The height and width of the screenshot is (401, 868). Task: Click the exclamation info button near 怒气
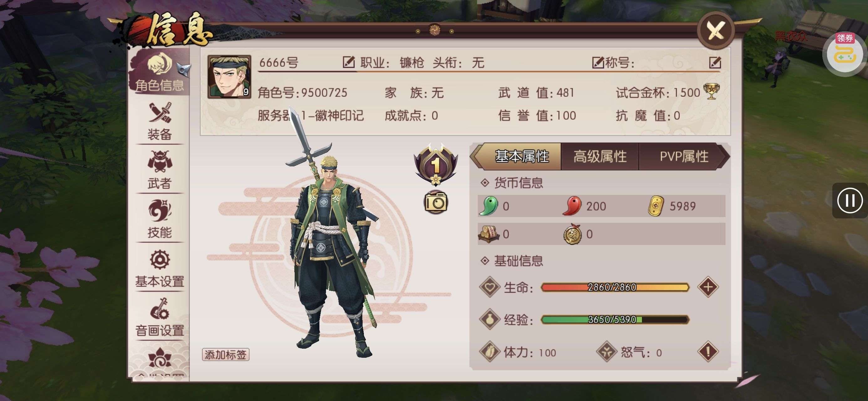click(x=708, y=352)
